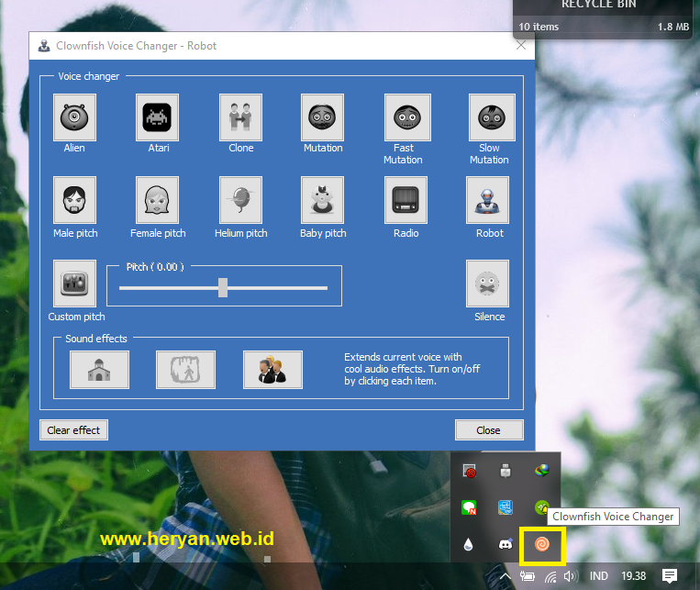The height and width of the screenshot is (590, 700).
Task: Switch to Male pitch voice
Action: [74, 200]
